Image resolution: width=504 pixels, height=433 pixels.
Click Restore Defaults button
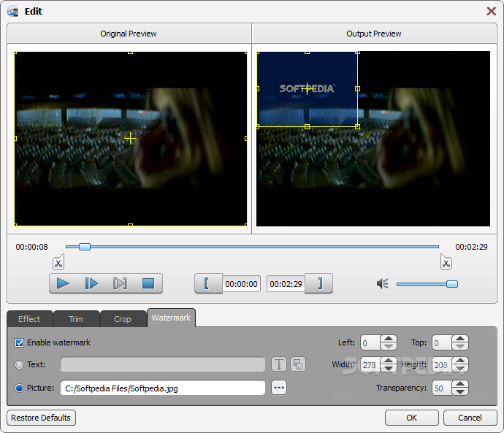click(41, 418)
